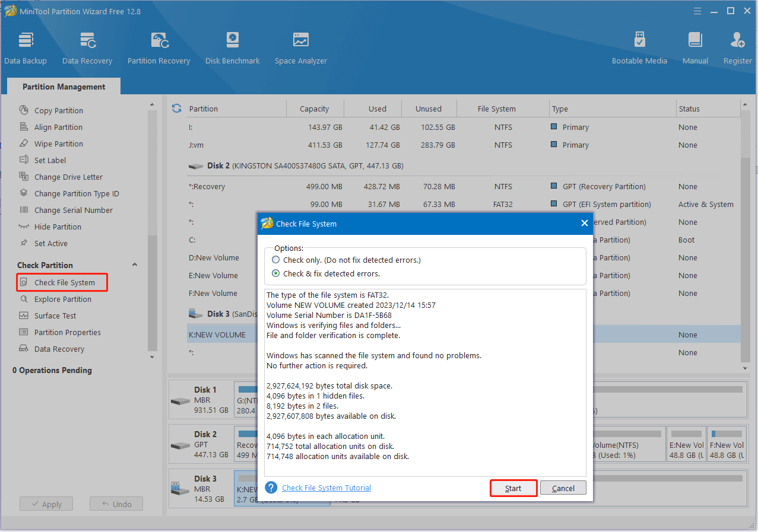
Task: Refresh the partition list
Action: 176,109
